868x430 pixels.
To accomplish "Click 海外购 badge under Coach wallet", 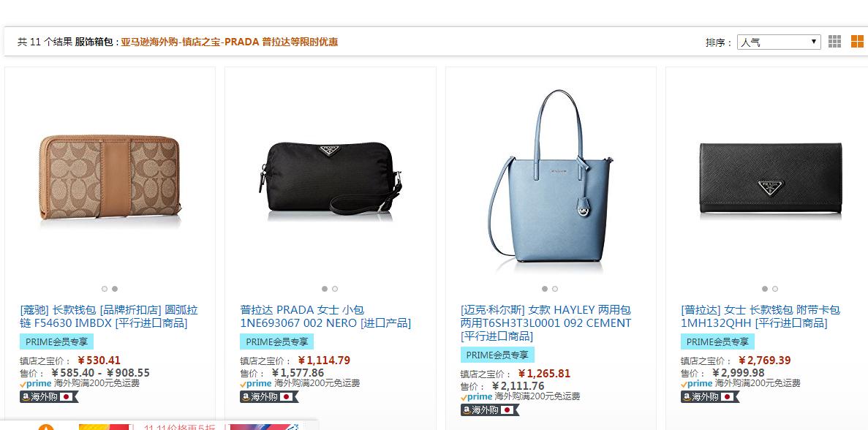I will (49, 397).
